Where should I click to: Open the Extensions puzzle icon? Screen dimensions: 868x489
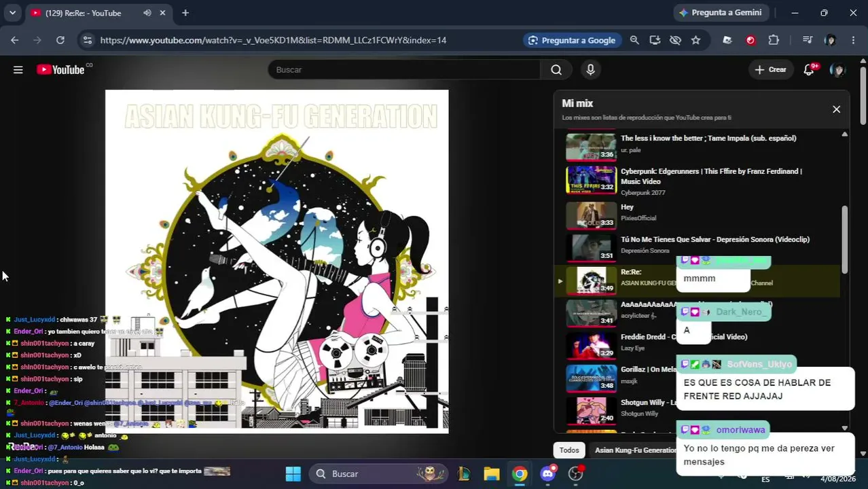(x=774, y=40)
